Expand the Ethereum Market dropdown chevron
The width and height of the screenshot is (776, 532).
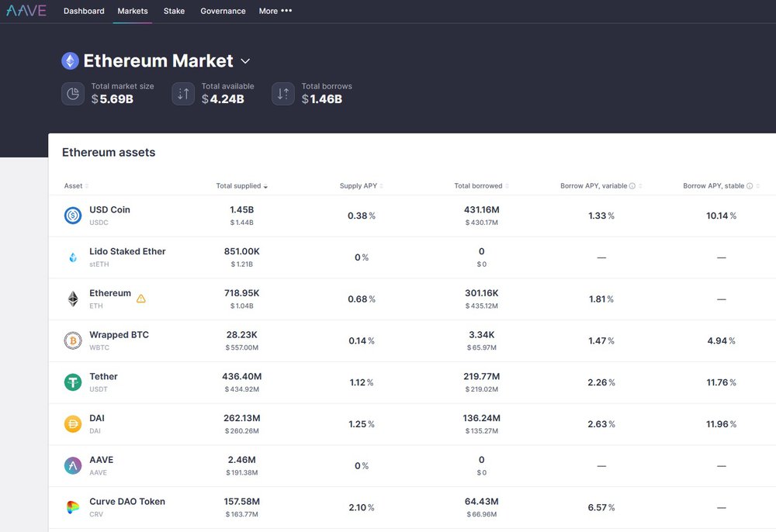pyautogui.click(x=245, y=61)
